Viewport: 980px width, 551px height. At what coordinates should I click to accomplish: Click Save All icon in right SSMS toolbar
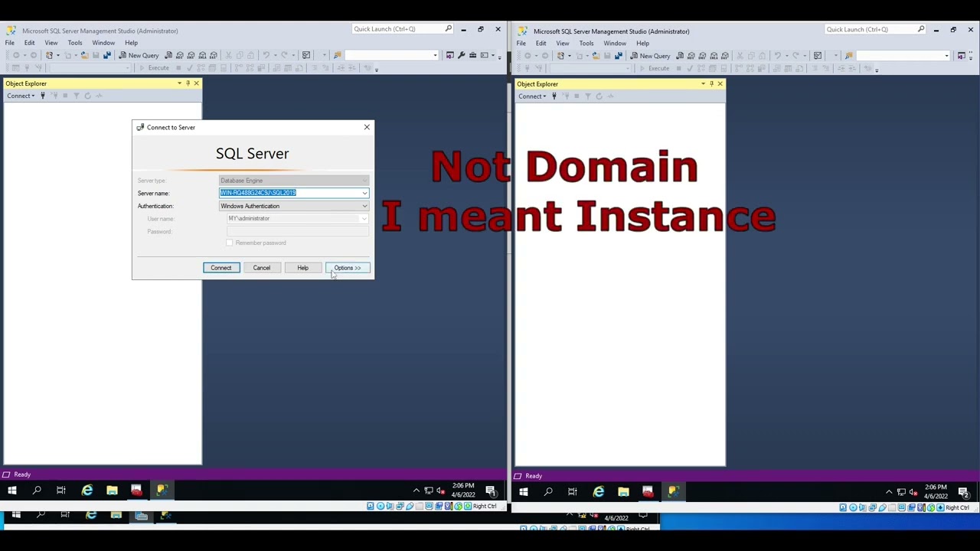[619, 56]
